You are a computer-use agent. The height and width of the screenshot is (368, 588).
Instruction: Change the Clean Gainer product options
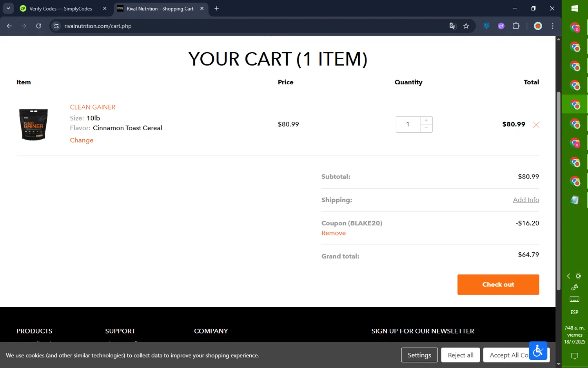(82, 140)
